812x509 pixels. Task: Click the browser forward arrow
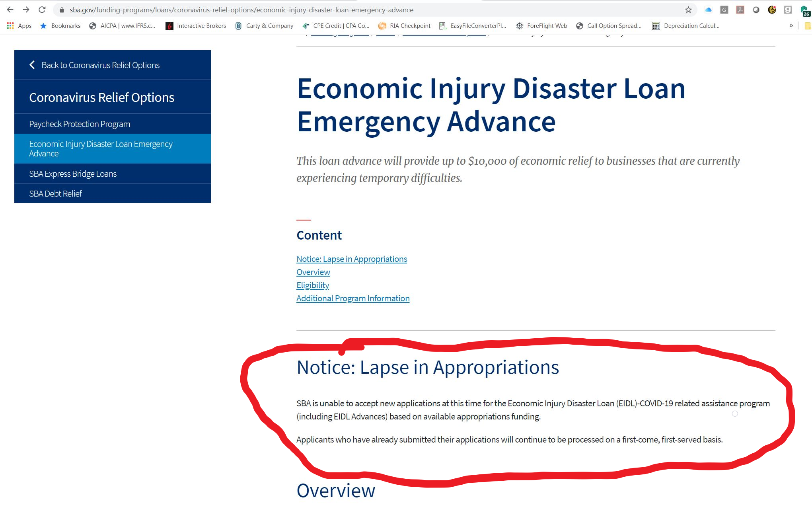pos(26,10)
